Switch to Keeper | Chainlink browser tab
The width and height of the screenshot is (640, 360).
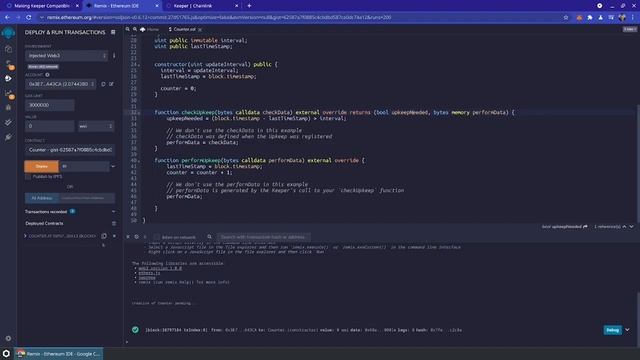pyautogui.click(x=202, y=6)
